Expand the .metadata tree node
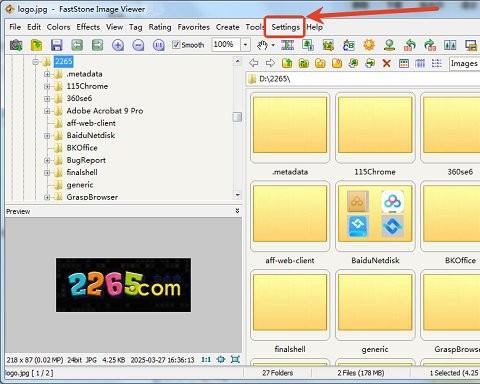The height and width of the screenshot is (384, 480). click(47, 74)
